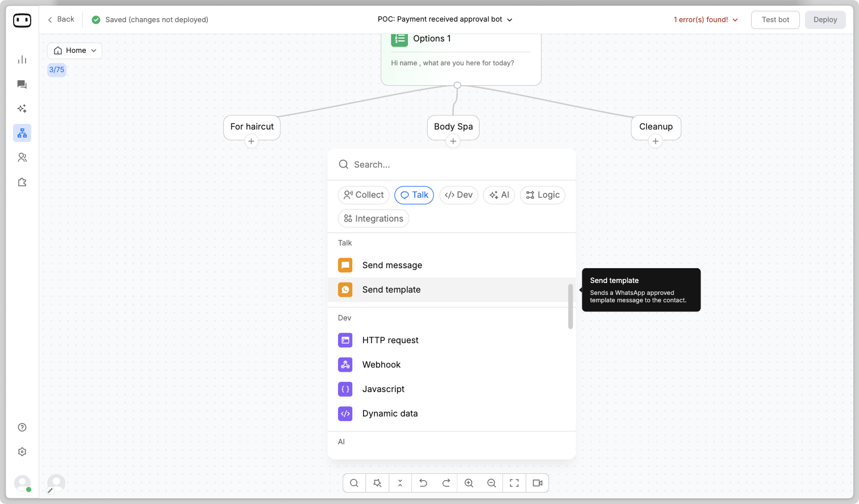Open the contacts sidebar icon

coord(22,157)
